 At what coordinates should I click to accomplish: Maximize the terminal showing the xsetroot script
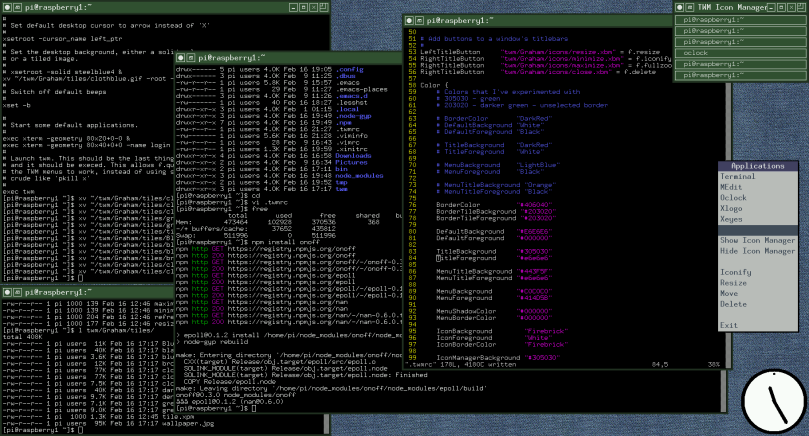[303, 7]
